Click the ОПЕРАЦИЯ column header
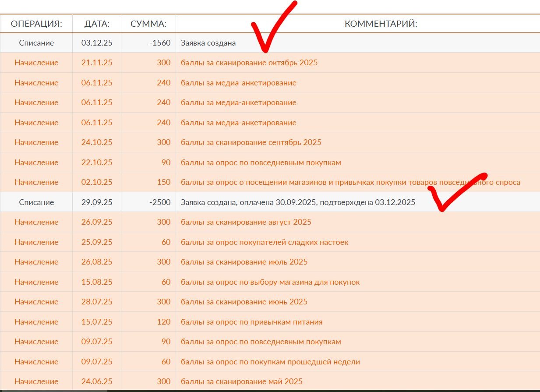The image size is (540, 392). 36,24
